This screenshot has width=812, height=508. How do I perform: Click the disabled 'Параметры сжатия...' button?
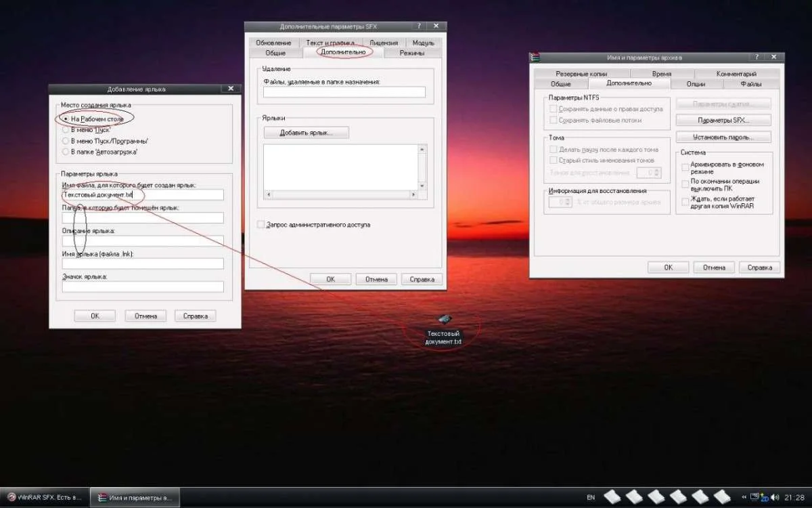coord(723,104)
